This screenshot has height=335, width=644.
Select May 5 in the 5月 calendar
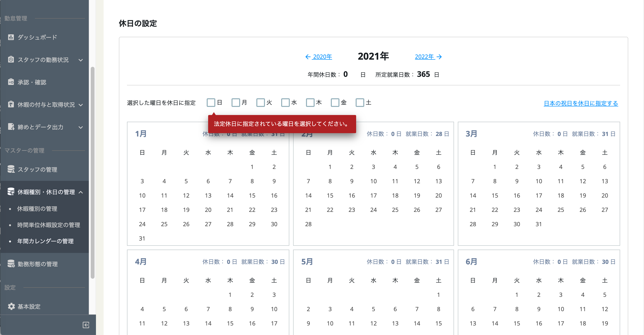(x=373, y=309)
